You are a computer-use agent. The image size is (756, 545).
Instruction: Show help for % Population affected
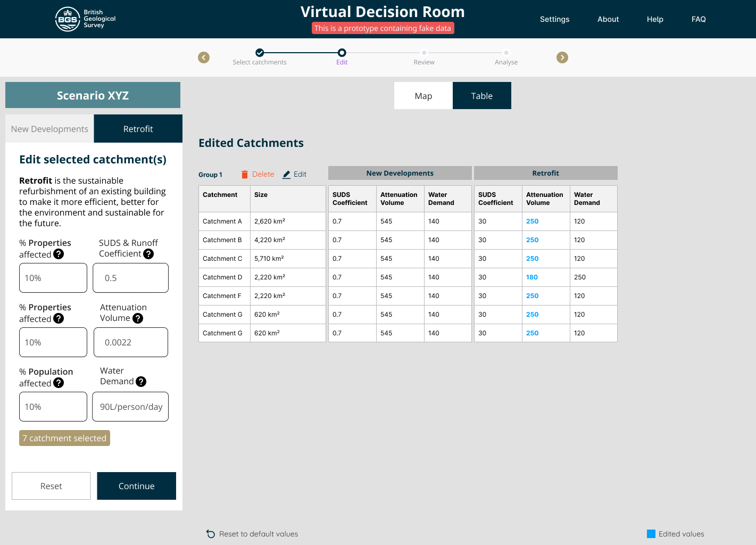click(x=59, y=383)
